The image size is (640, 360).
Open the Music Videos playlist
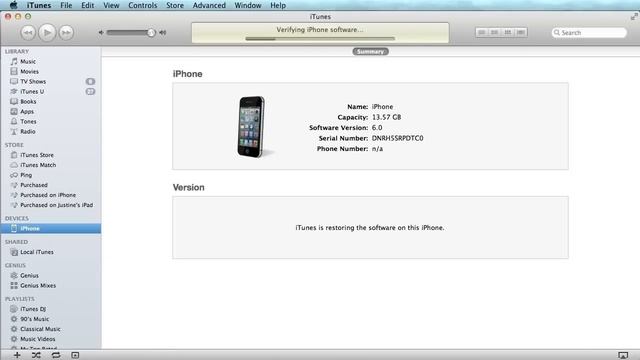(x=38, y=339)
